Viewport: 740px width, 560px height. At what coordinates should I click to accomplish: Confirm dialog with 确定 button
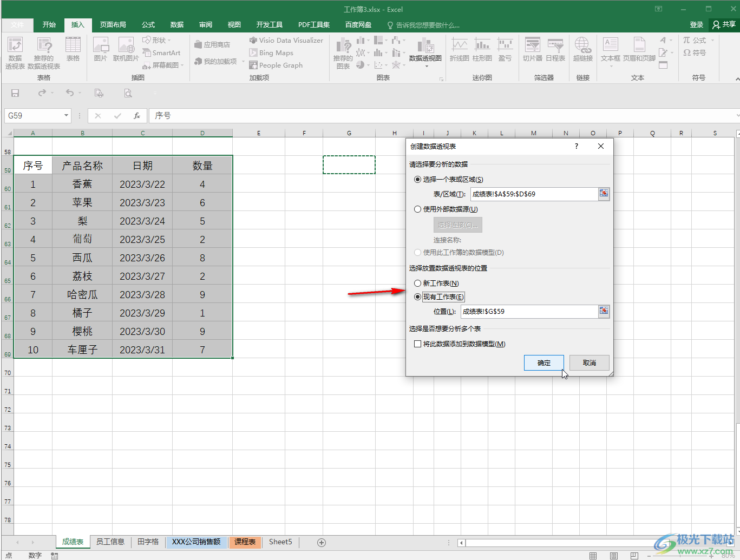coord(544,363)
